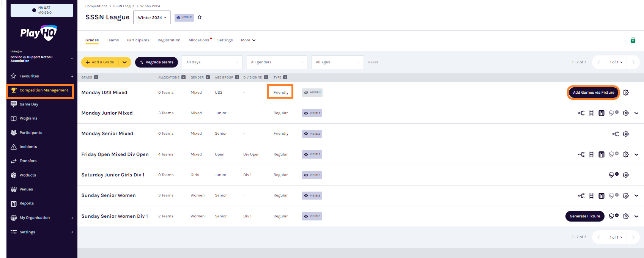Open statistics chart icon for Friday Open Mixed
Screen dimensions: 644x258
601,154
